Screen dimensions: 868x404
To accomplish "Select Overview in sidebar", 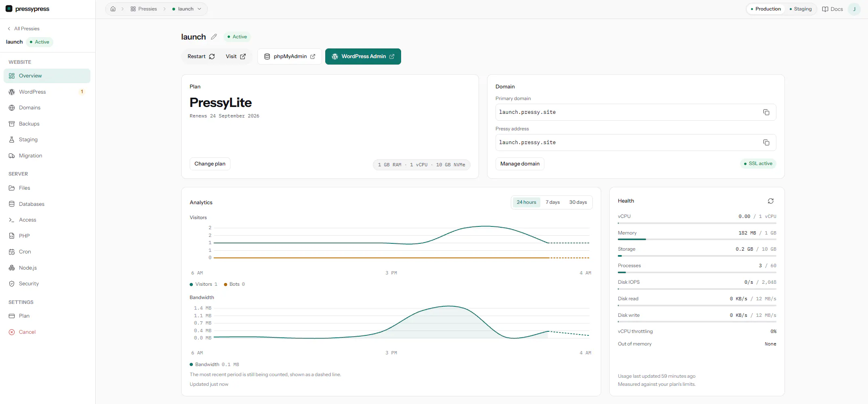I will [47, 76].
